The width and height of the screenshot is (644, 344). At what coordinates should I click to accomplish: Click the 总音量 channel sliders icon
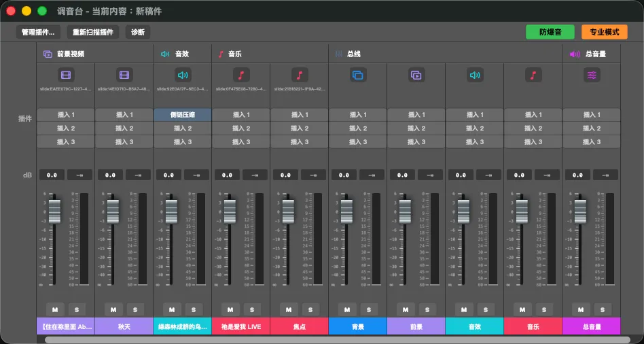(592, 75)
